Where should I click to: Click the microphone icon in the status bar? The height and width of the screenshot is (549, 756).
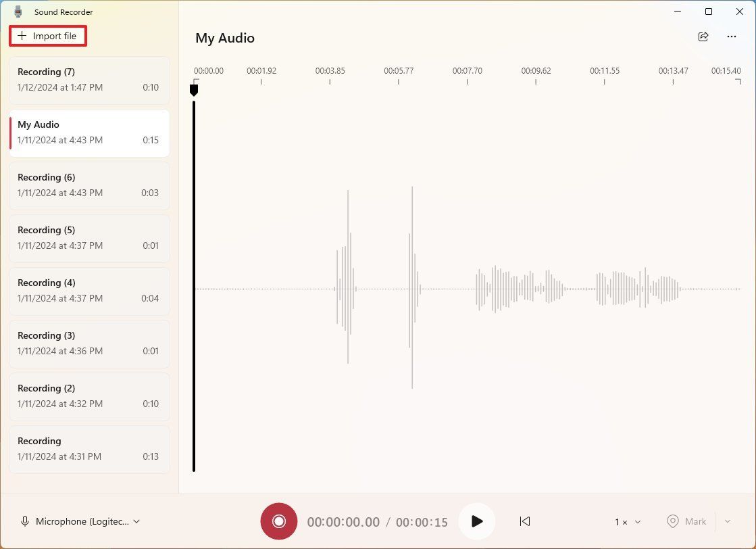(25, 521)
